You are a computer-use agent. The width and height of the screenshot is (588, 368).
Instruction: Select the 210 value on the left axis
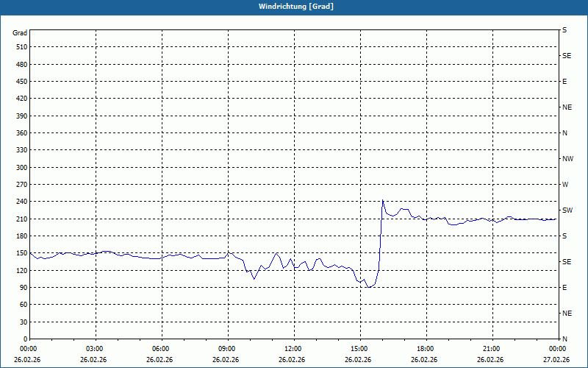click(x=22, y=219)
